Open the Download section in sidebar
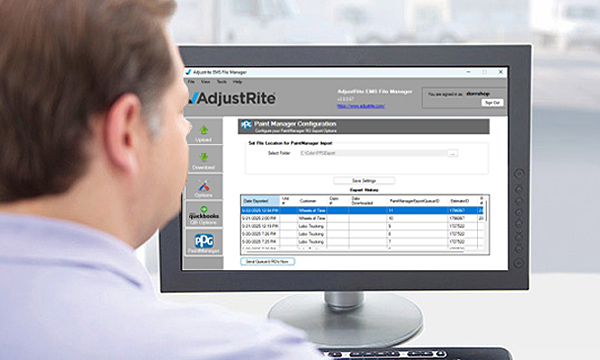600x360 pixels. point(204,160)
